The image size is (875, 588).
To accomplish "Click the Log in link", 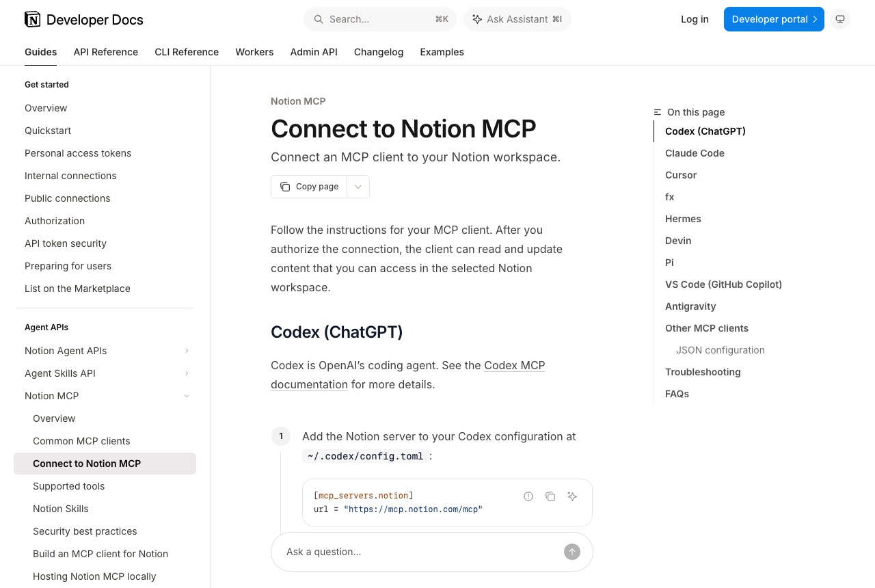I will pyautogui.click(x=695, y=19).
